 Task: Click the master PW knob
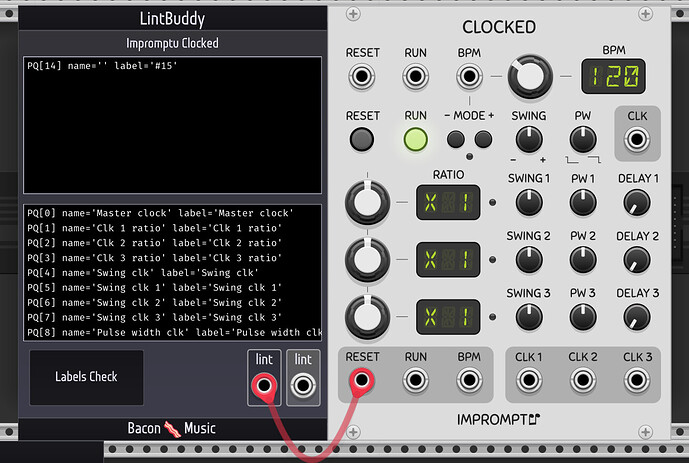point(583,140)
